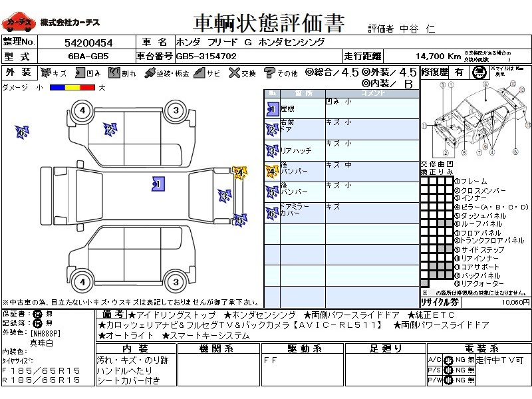
Task: Click yellow marker 4 on the diagram's rear bumper
Action: coord(239,173)
